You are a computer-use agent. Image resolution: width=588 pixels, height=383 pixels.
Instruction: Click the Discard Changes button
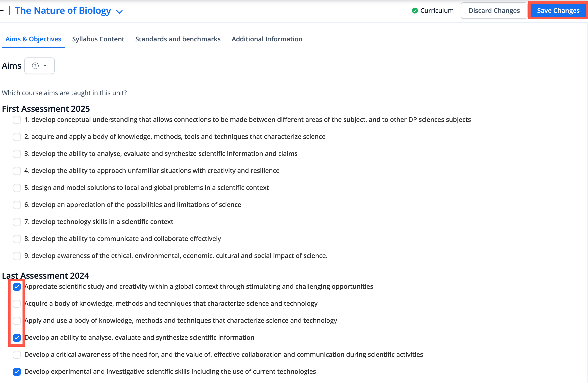click(494, 11)
